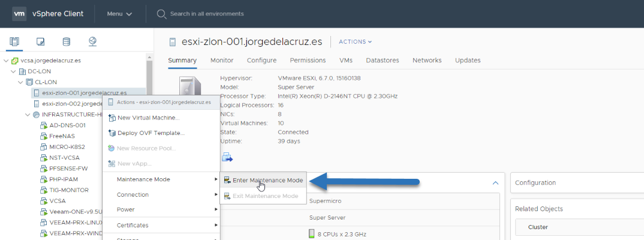Collapse the vcsa.jorgedelacruz.es tree node
This screenshot has height=240, width=644.
6,61
